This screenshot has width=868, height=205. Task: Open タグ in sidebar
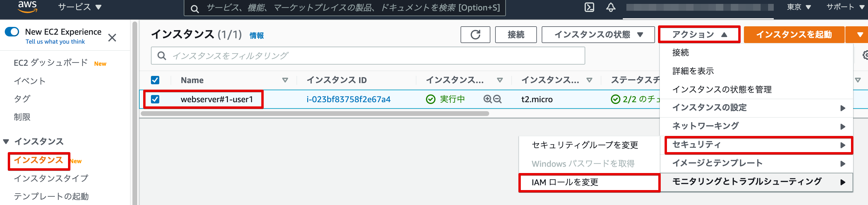pyautogui.click(x=22, y=99)
